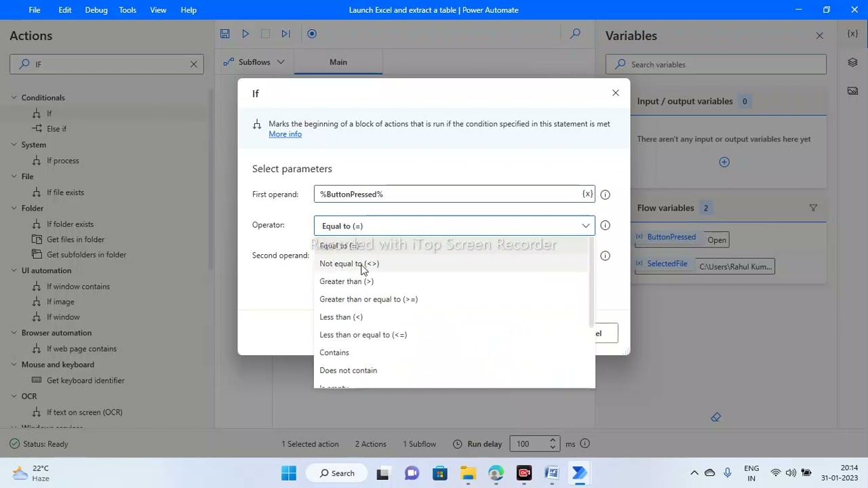
Task: Collapse the Conditionals group
Action: click(14, 98)
